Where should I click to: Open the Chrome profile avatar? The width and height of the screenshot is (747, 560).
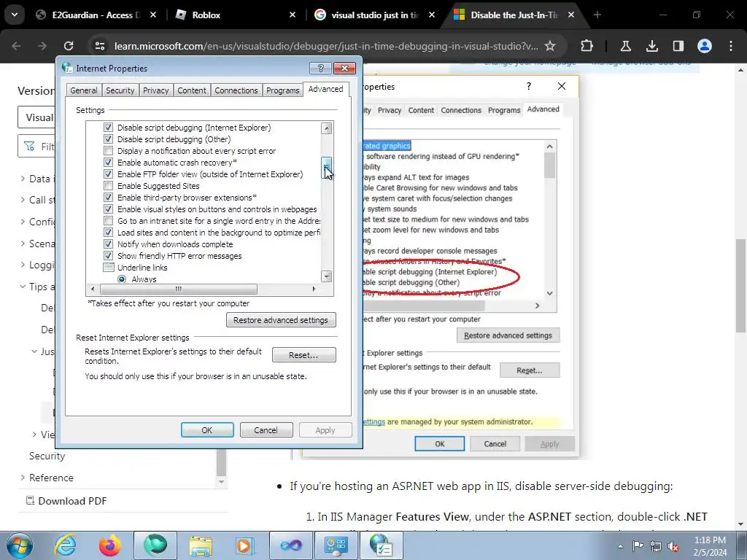tap(704, 46)
